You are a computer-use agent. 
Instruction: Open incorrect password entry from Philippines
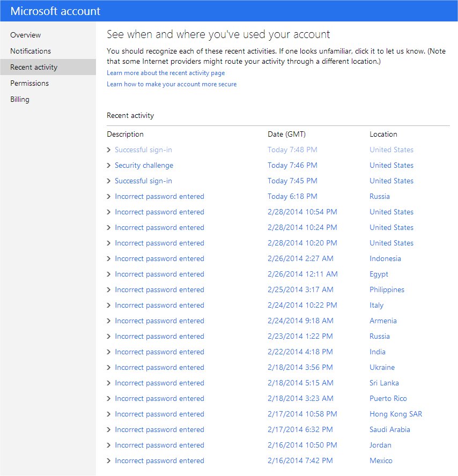coord(159,290)
